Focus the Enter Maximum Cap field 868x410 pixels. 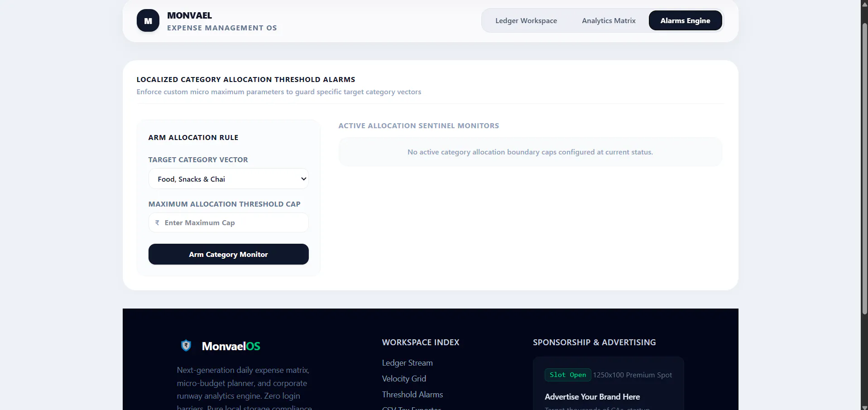pyautogui.click(x=229, y=223)
